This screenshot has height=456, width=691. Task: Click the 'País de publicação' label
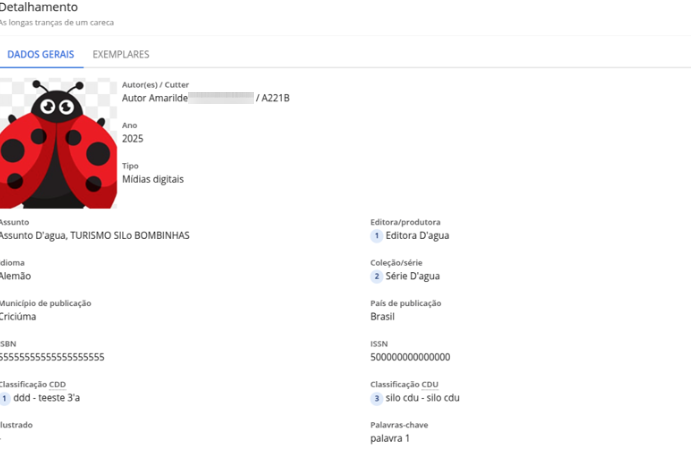(406, 304)
